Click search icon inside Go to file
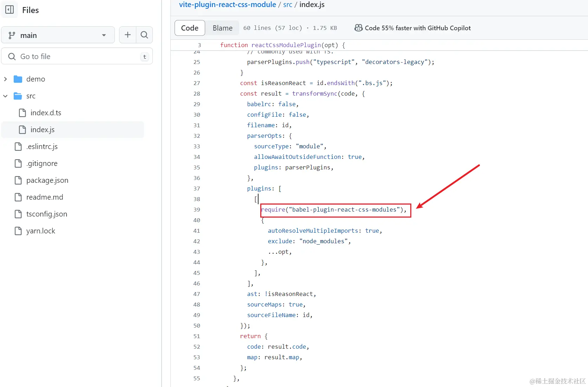Image resolution: width=588 pixels, height=387 pixels. pyautogui.click(x=12, y=57)
